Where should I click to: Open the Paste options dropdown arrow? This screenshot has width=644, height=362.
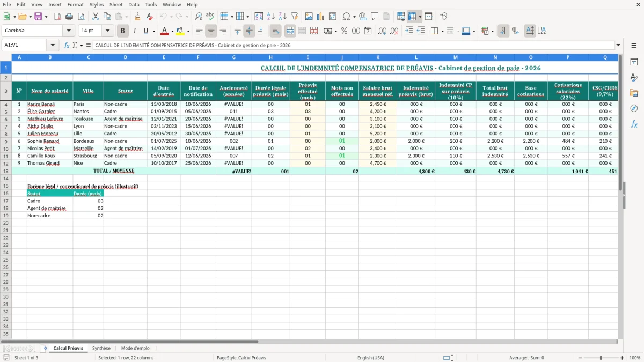pos(126,17)
